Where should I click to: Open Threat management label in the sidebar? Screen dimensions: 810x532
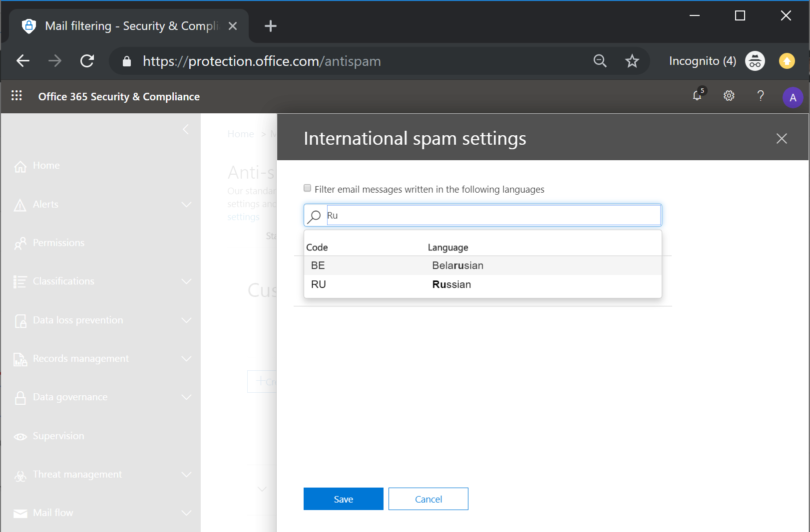[x=77, y=474]
